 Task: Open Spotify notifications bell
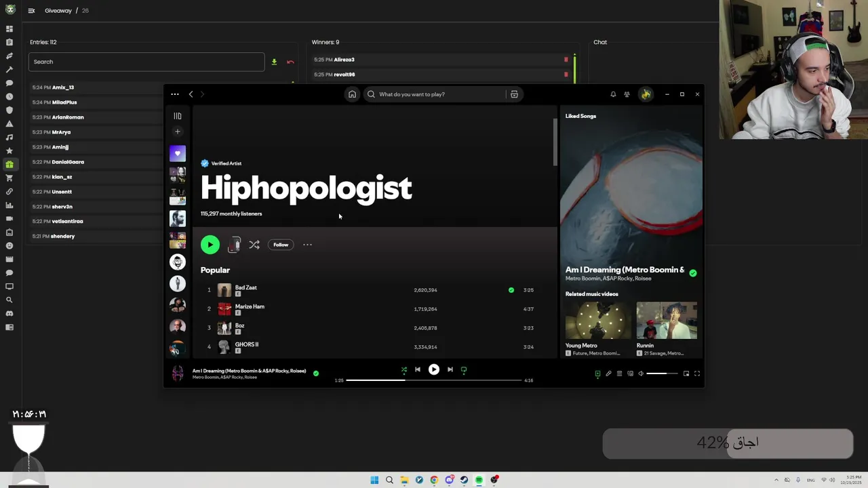point(613,94)
